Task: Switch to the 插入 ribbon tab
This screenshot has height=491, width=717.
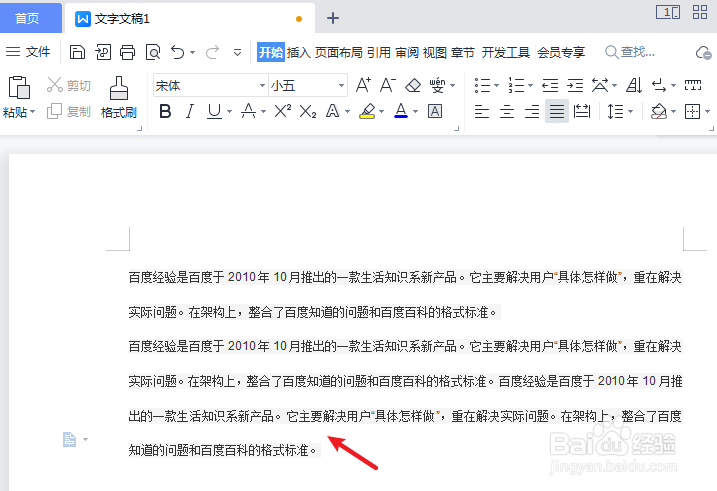Action: (x=299, y=53)
